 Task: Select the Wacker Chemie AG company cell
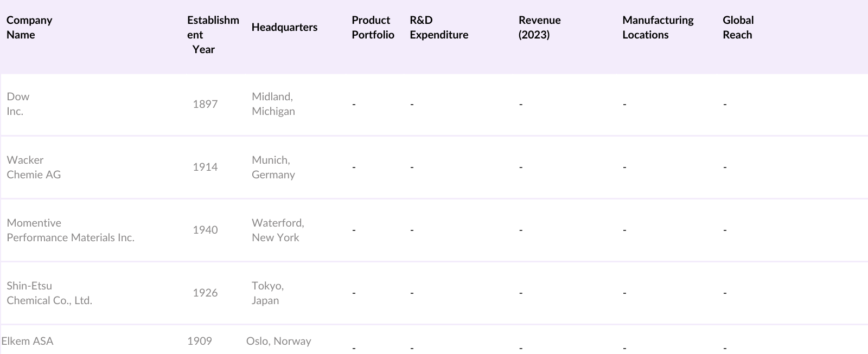[x=34, y=167]
